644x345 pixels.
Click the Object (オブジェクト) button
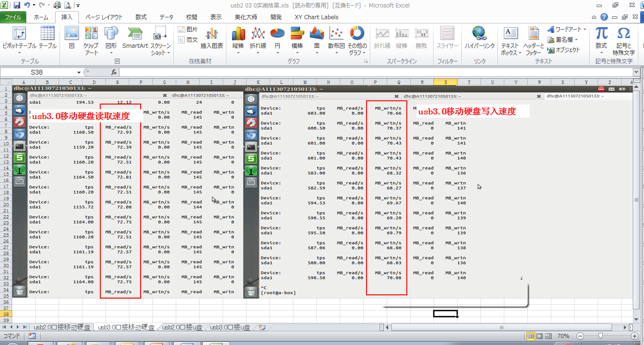[564, 50]
